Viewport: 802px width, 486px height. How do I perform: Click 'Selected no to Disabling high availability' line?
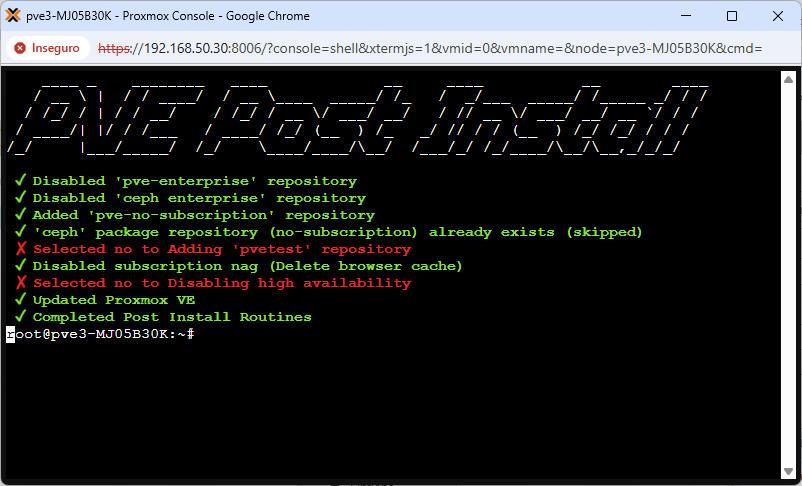point(213,283)
